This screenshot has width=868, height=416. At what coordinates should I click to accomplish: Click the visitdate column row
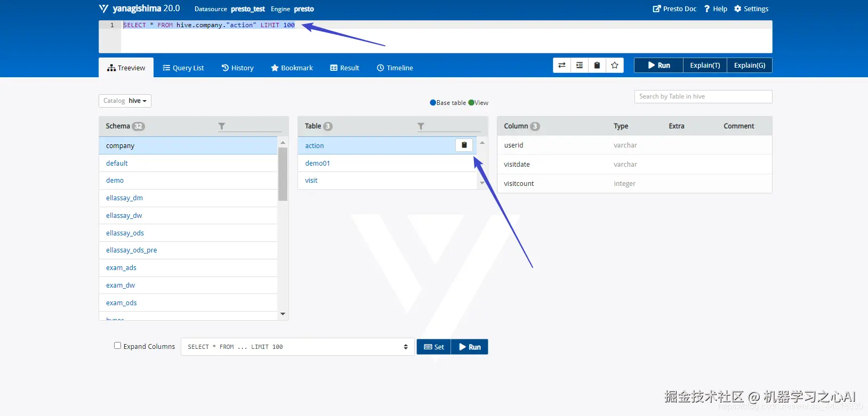point(634,164)
